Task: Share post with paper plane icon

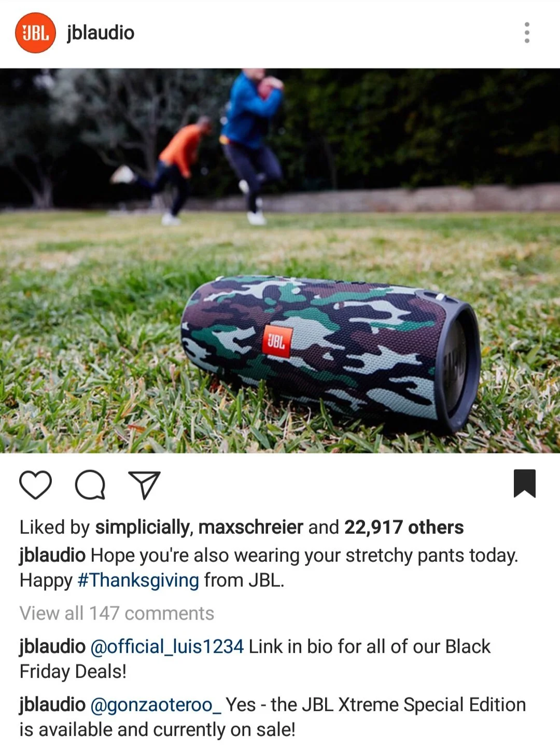Action: click(x=144, y=485)
